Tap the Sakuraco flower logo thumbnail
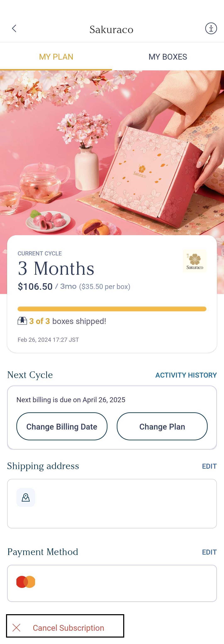Screen dimensions: 224x644 coord(195,261)
